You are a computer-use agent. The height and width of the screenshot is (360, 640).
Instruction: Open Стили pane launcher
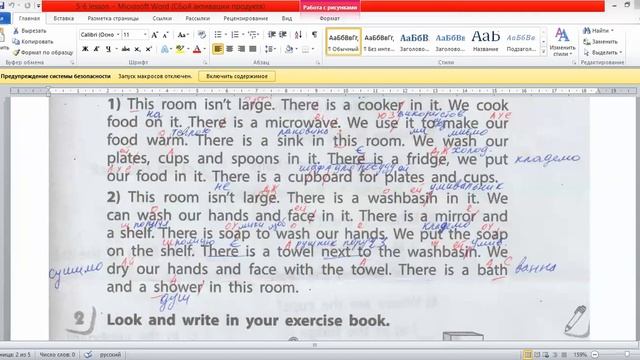click(x=574, y=63)
